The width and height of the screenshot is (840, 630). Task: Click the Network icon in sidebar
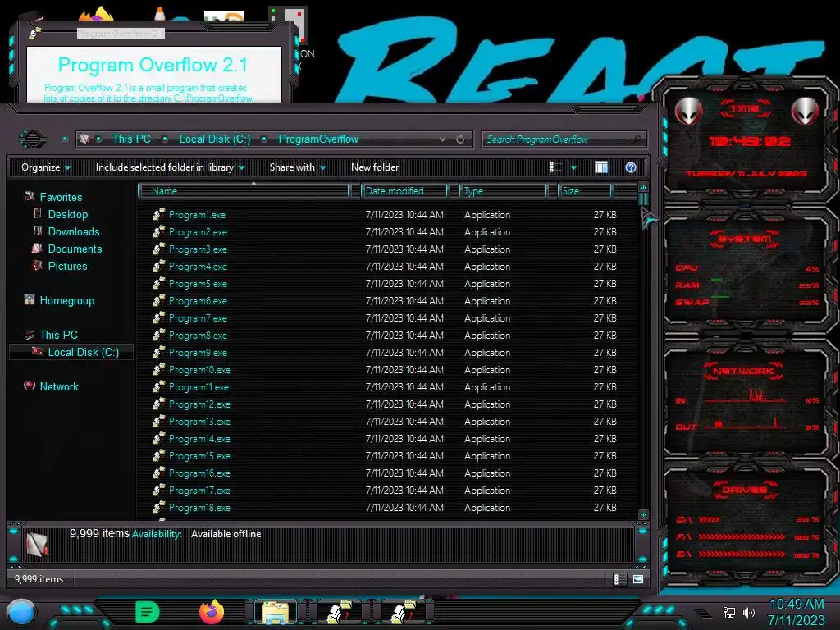click(x=30, y=386)
